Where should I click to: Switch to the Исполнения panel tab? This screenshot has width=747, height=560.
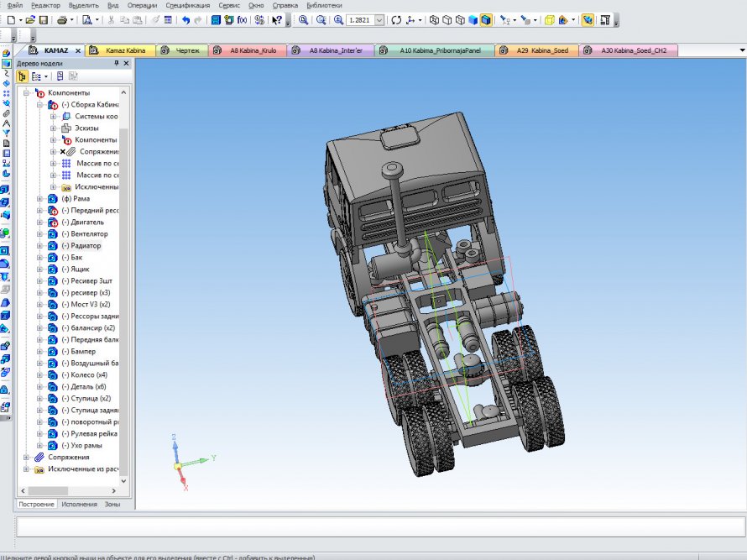tap(79, 505)
